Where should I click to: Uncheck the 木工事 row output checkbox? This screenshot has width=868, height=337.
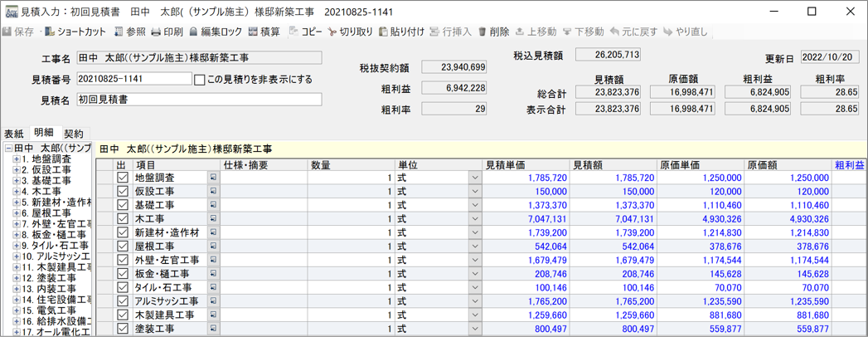click(123, 218)
